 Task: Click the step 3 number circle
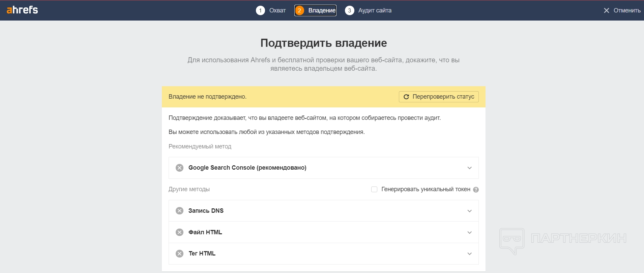[x=350, y=10]
